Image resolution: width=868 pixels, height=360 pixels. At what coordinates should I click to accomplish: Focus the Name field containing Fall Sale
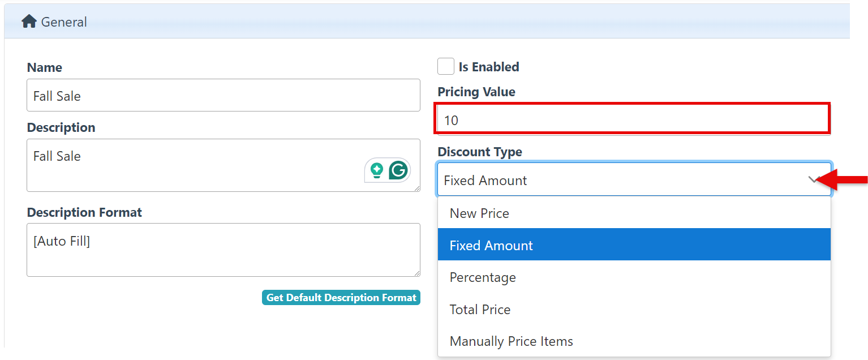click(x=223, y=96)
